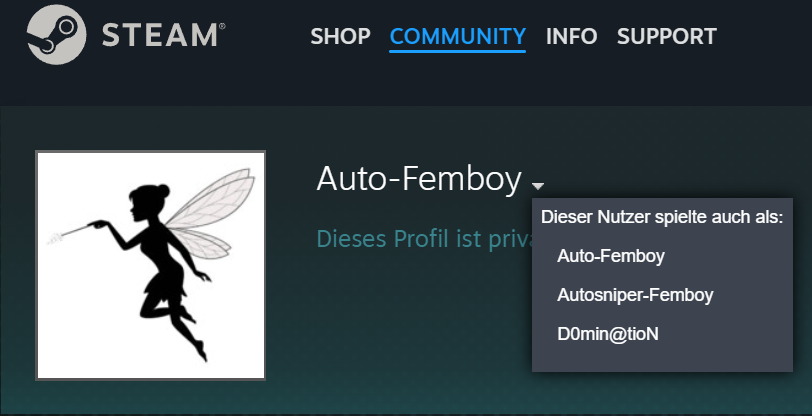
Task: Click the round Steam logo icon
Action: (x=56, y=35)
